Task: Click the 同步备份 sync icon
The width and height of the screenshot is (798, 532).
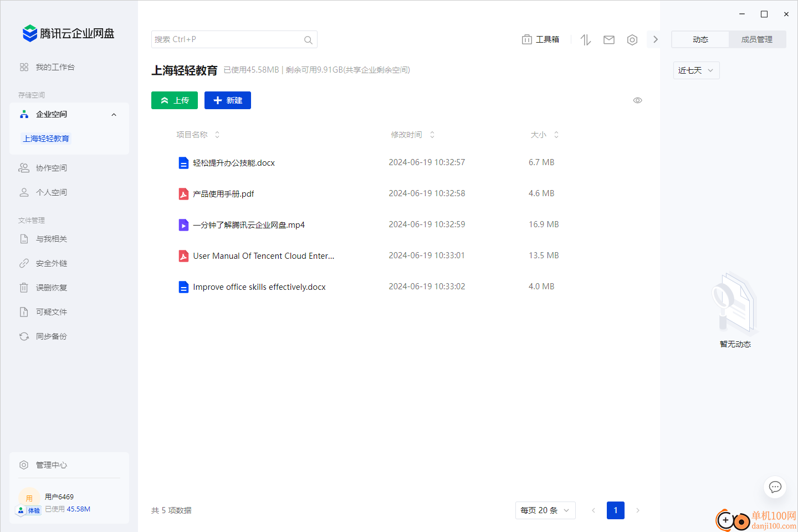Action: click(24, 336)
